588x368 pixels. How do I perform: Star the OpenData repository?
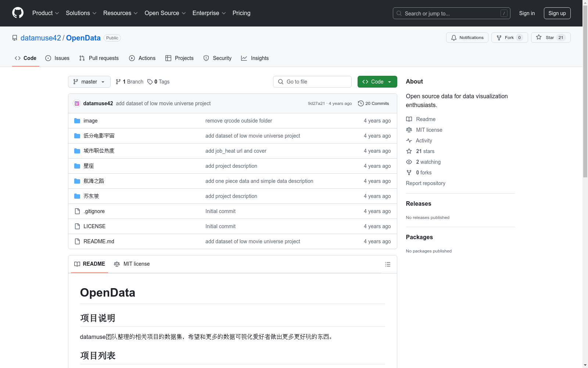point(551,38)
